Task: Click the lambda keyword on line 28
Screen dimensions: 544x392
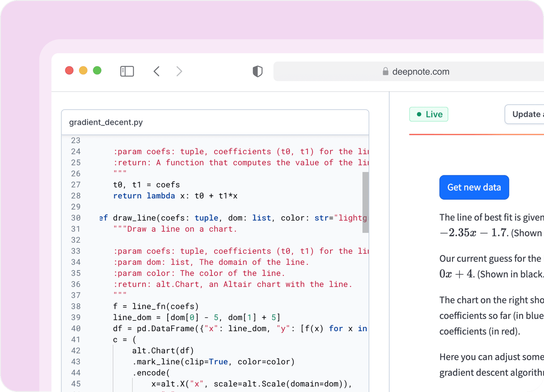Action: point(161,196)
